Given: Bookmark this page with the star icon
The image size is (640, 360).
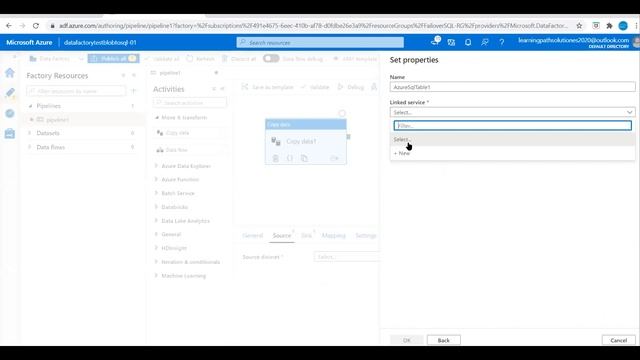Looking at the screenshot, I should click(579, 25).
